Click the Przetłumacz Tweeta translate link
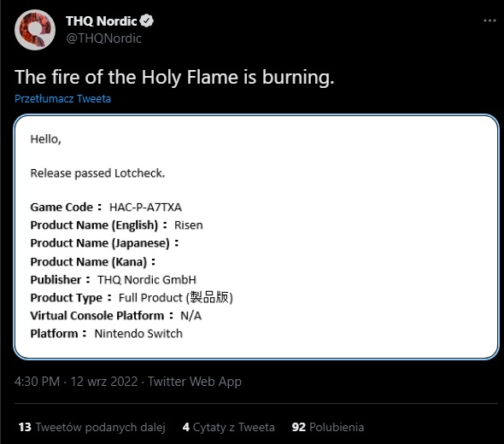504x444 pixels. [62, 99]
